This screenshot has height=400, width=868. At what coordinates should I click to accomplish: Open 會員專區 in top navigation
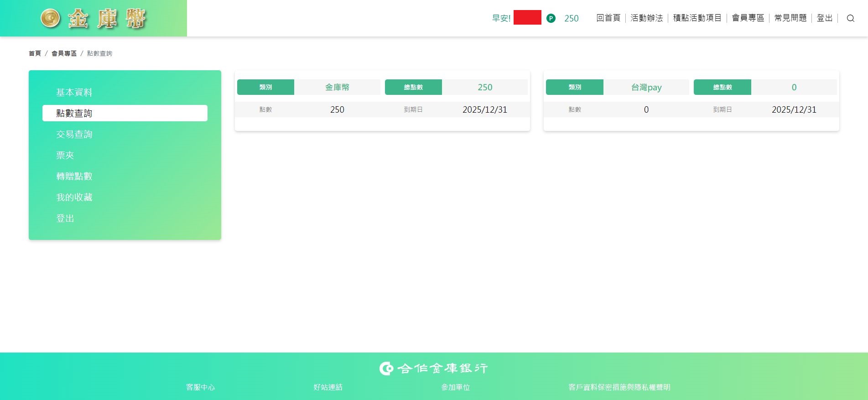tap(748, 18)
